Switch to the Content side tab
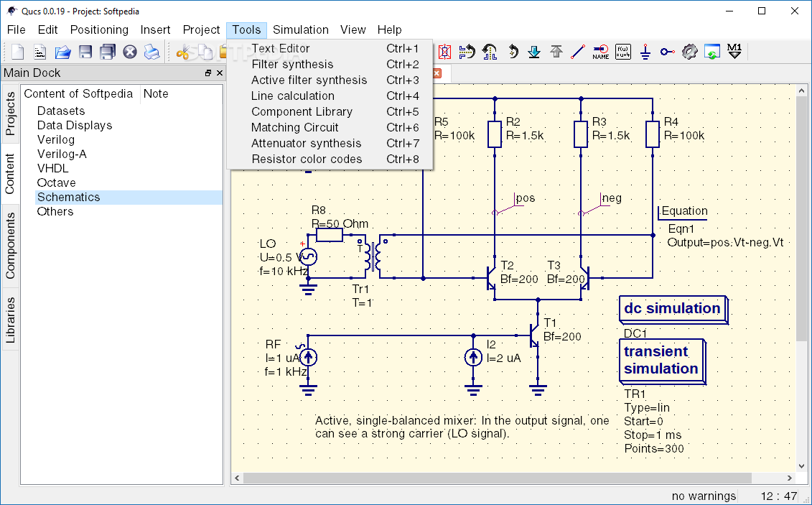This screenshot has height=505, width=812. 10,174
